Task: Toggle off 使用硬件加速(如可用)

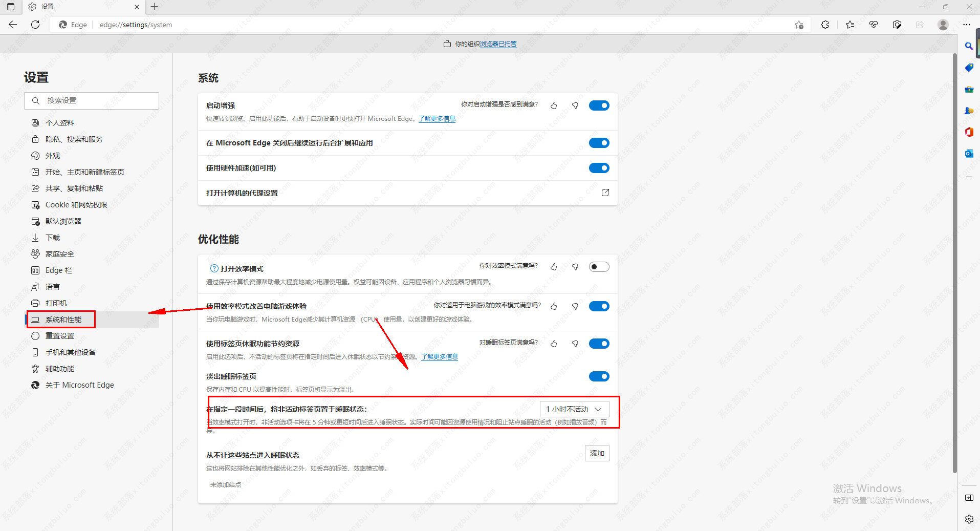Action: [x=599, y=168]
